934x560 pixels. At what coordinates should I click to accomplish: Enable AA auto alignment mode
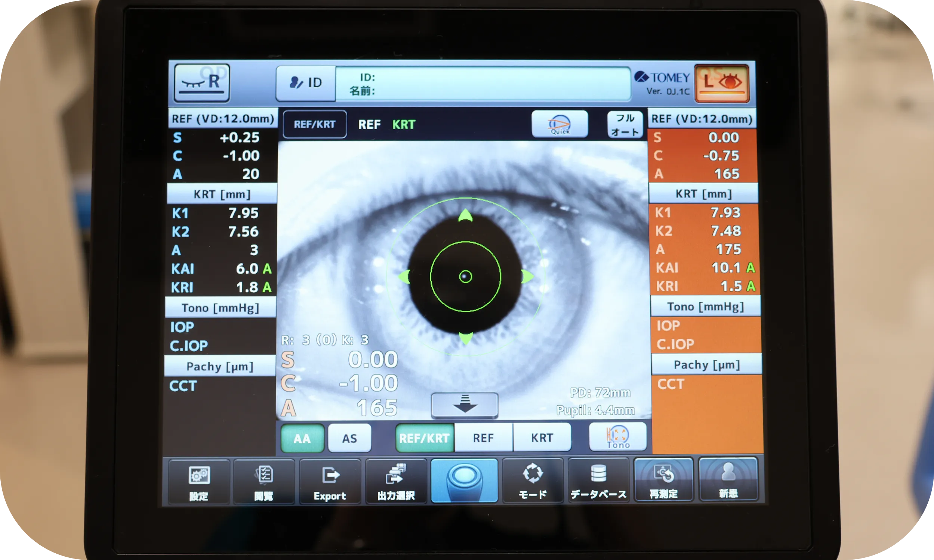pyautogui.click(x=302, y=439)
